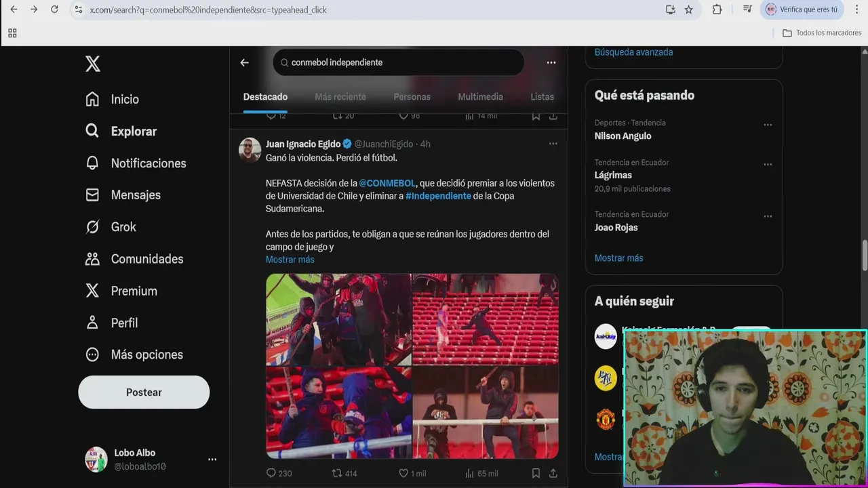The width and height of the screenshot is (868, 488).
Task: Click the browser back button
Action: [14, 9]
